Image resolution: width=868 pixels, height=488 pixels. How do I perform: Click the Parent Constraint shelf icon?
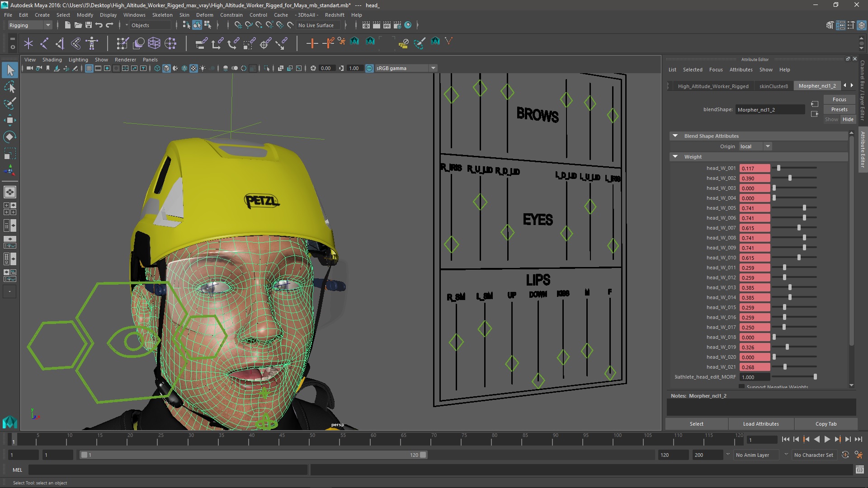point(202,43)
